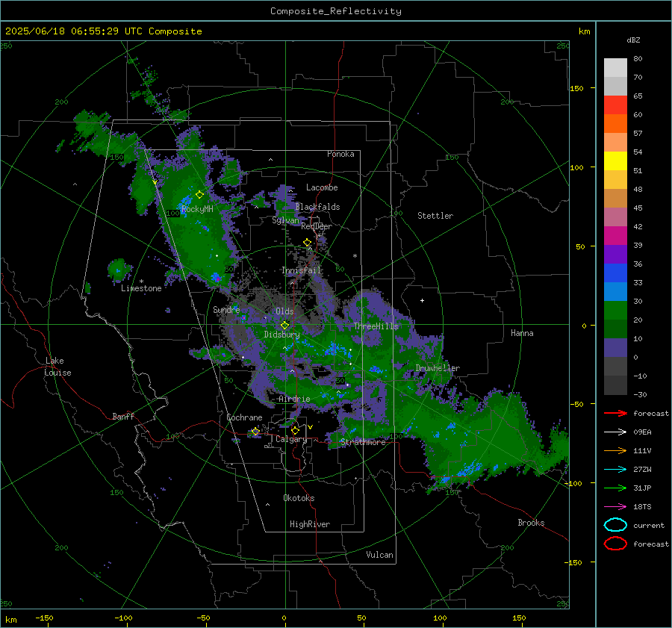Click the legend label 18TS

642,507
